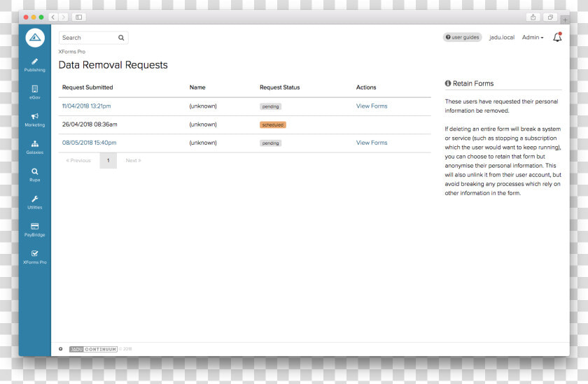Click pending badge for 08/05/2018 request
This screenshot has width=588, height=384.
point(270,143)
